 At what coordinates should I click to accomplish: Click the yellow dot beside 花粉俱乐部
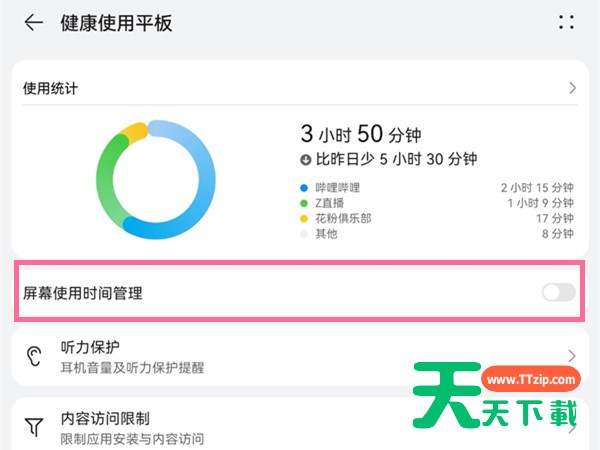pyautogui.click(x=304, y=218)
